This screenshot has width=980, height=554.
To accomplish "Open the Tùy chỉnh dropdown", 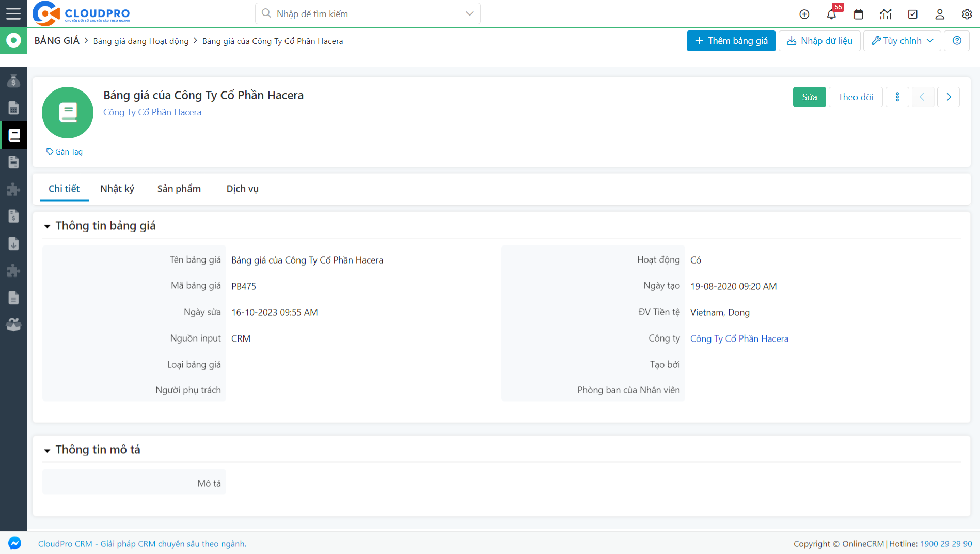I will (902, 41).
